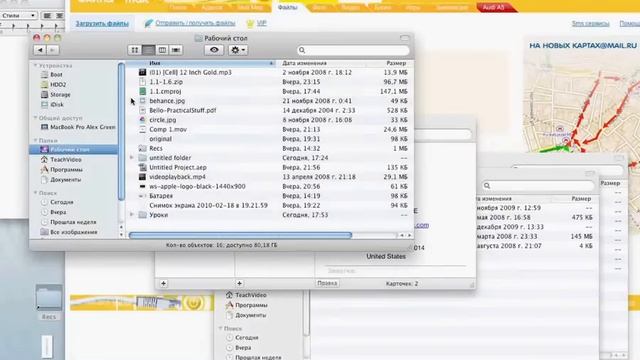Go forward in the Finder window
This screenshot has height=360, width=640.
pos(53,50)
